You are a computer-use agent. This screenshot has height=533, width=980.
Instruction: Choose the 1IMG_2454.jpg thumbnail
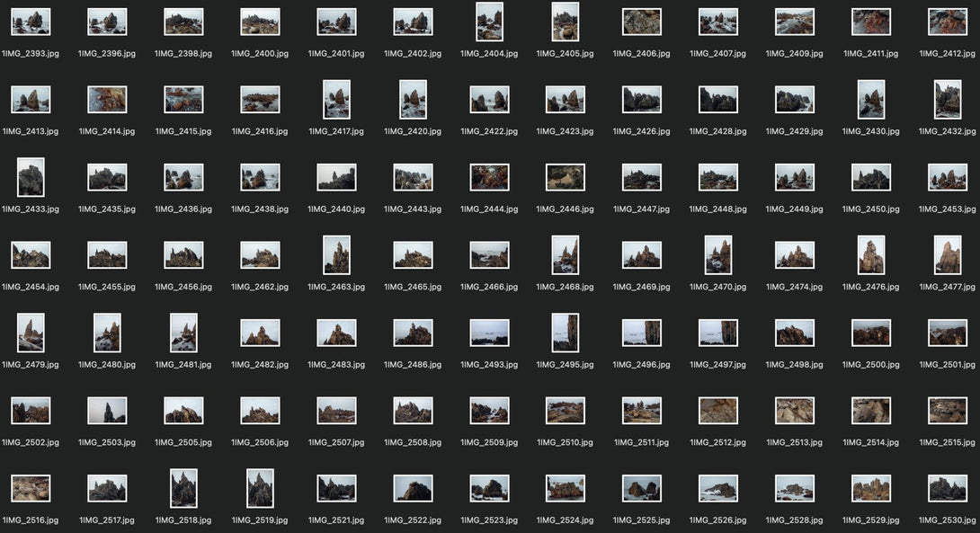click(31, 255)
